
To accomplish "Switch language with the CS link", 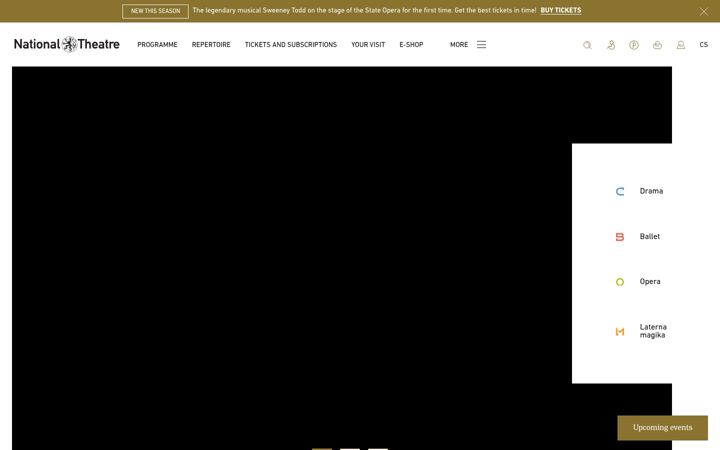I will (x=703, y=45).
